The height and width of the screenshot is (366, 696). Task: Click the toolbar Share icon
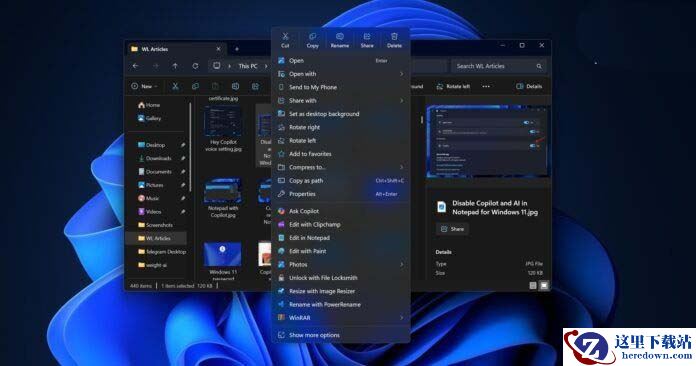pyautogui.click(x=255, y=87)
